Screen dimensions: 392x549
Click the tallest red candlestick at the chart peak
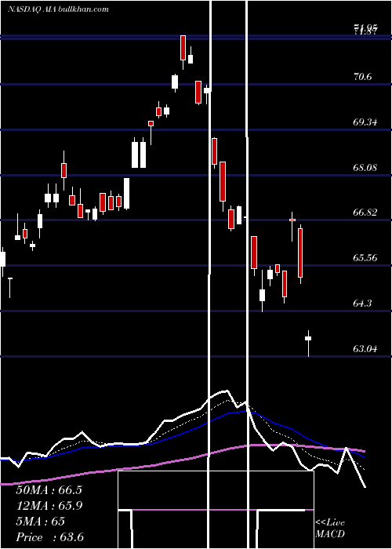pos(183,48)
